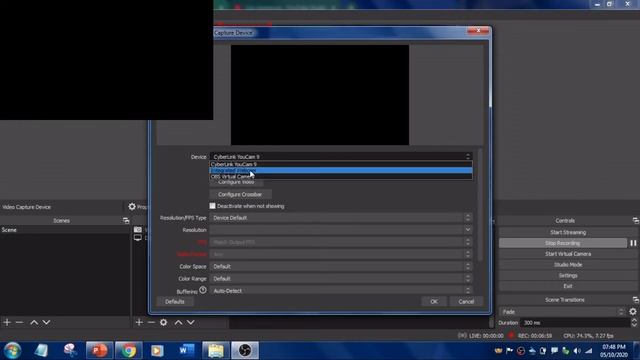
Task: Click Start Virtual Camera button
Action: tap(568, 254)
